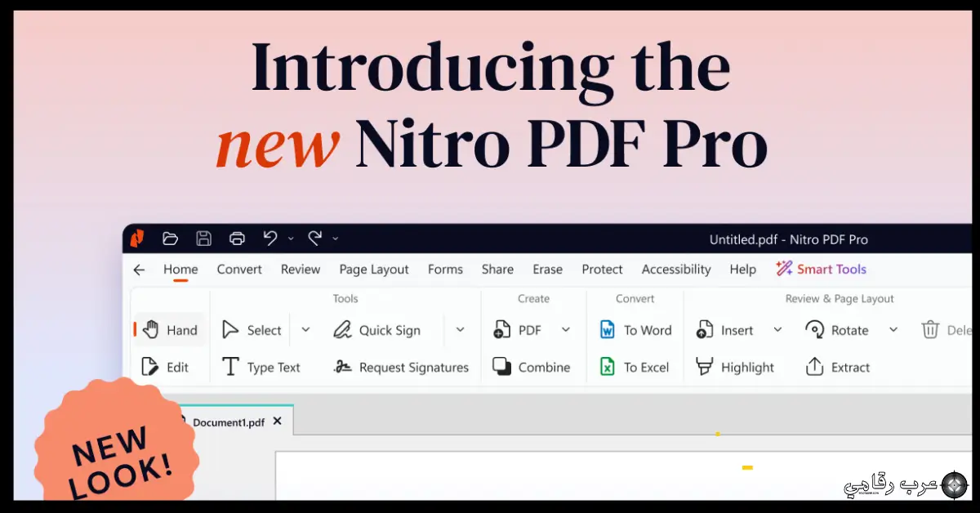Switch to the Home ribbon tab
This screenshot has height=513, width=980.
180,270
